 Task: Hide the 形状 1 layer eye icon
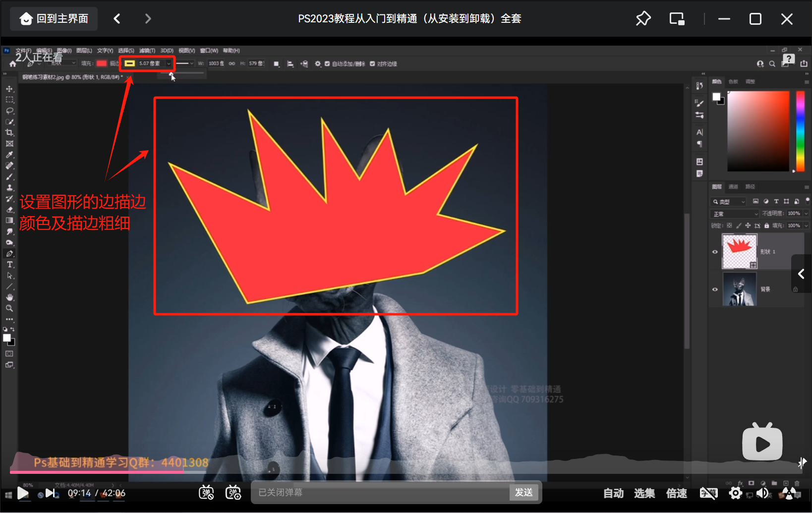point(715,252)
